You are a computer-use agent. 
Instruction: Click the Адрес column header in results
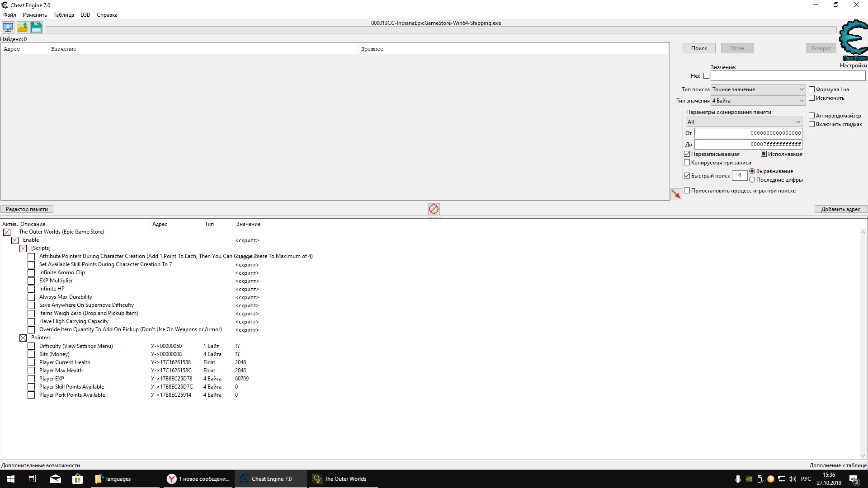(x=24, y=49)
